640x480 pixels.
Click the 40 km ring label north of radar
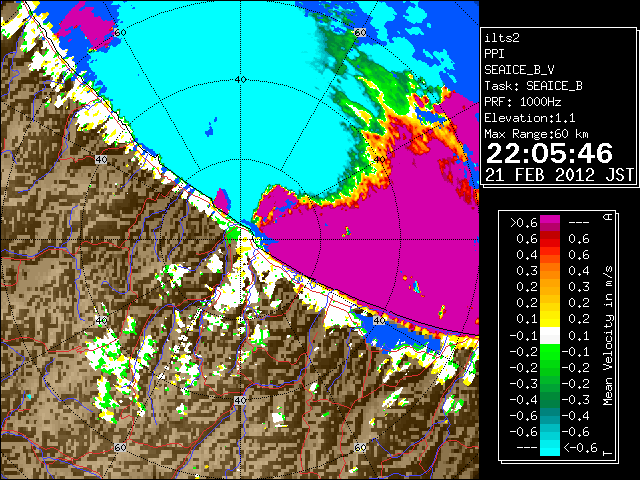240,79
